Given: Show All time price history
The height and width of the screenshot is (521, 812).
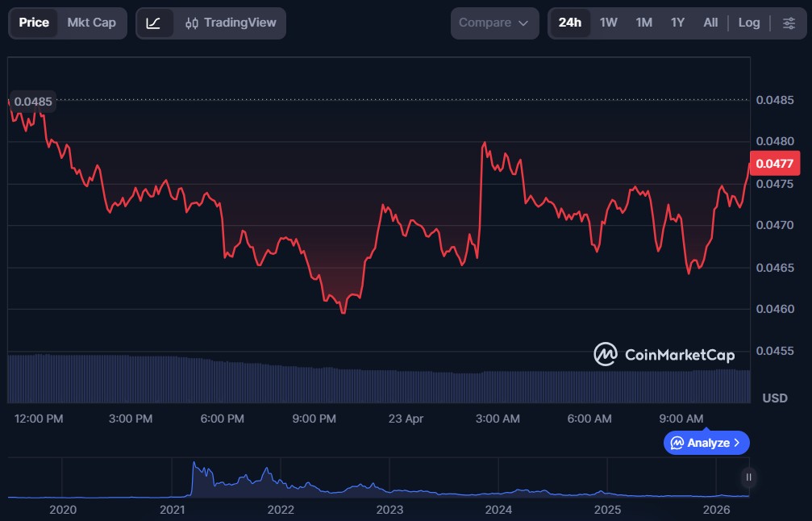Looking at the screenshot, I should click(710, 23).
